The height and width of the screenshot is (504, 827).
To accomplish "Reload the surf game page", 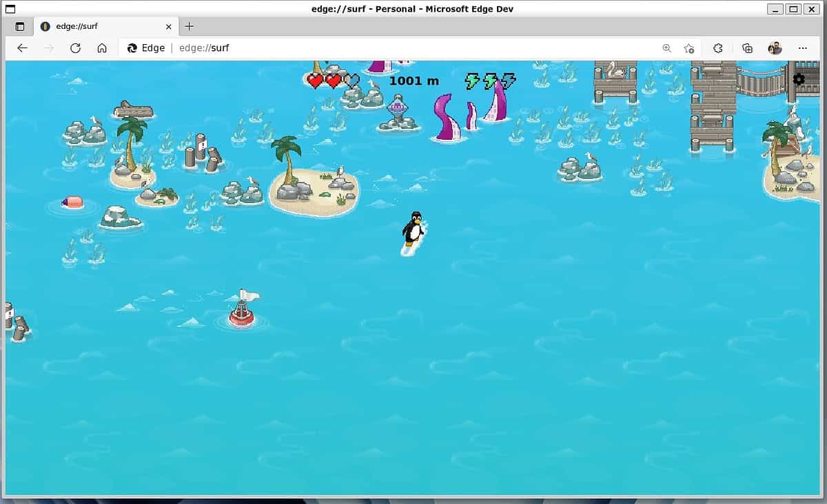I will [x=76, y=48].
